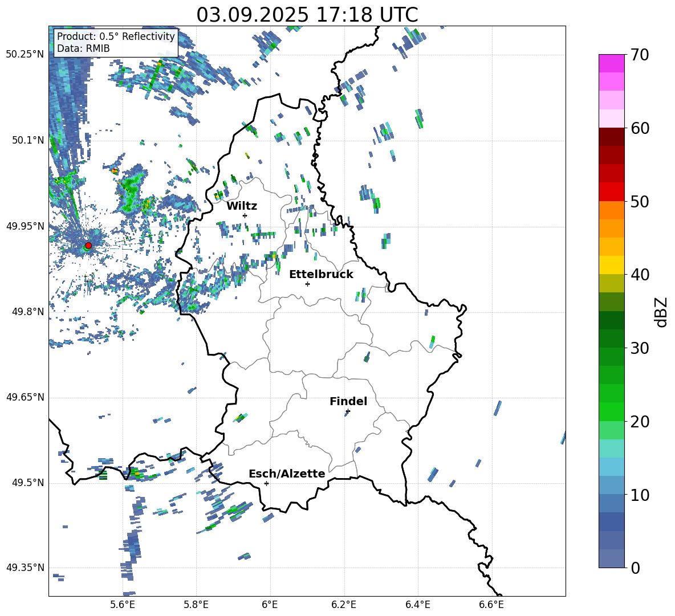The height and width of the screenshot is (616, 675).
Task: Click the 49.35°N latitude label
Action: 25,568
